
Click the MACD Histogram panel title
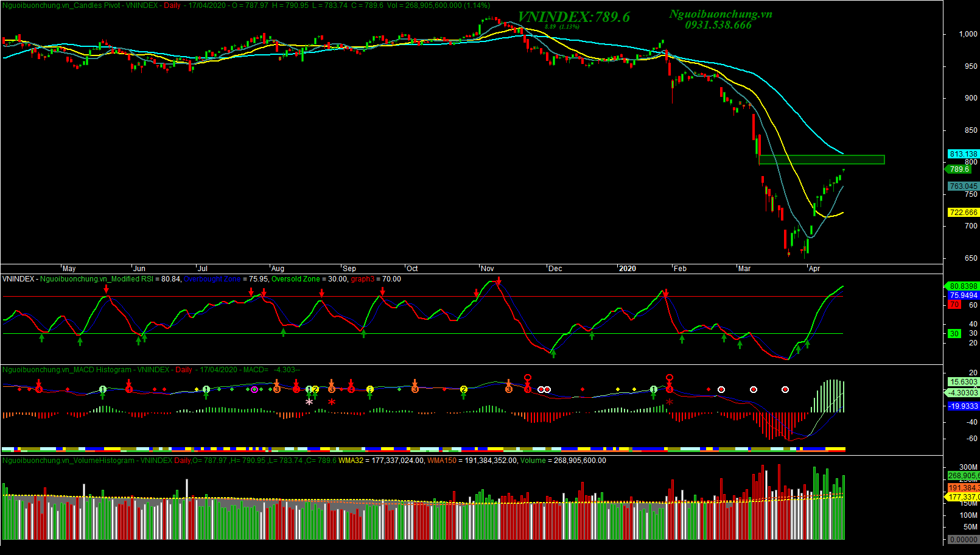pos(67,370)
